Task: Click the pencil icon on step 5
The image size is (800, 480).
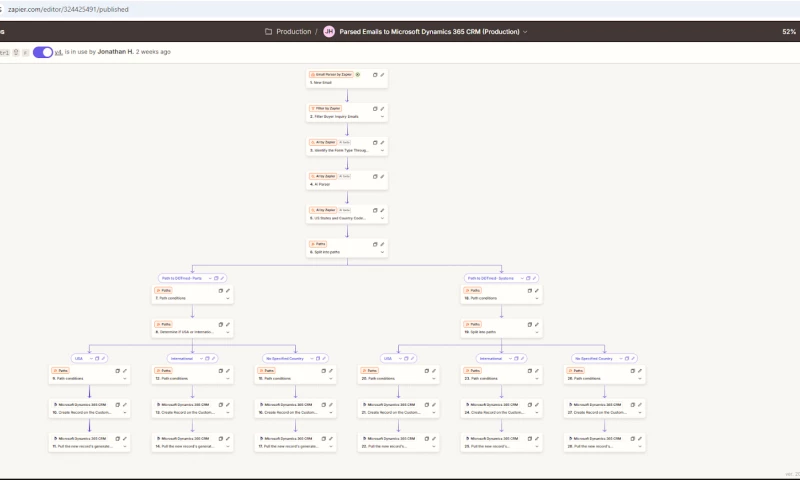Action: tap(382, 210)
